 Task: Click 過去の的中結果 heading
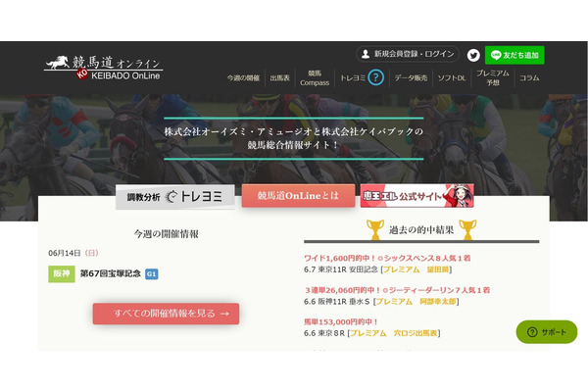[421, 230]
